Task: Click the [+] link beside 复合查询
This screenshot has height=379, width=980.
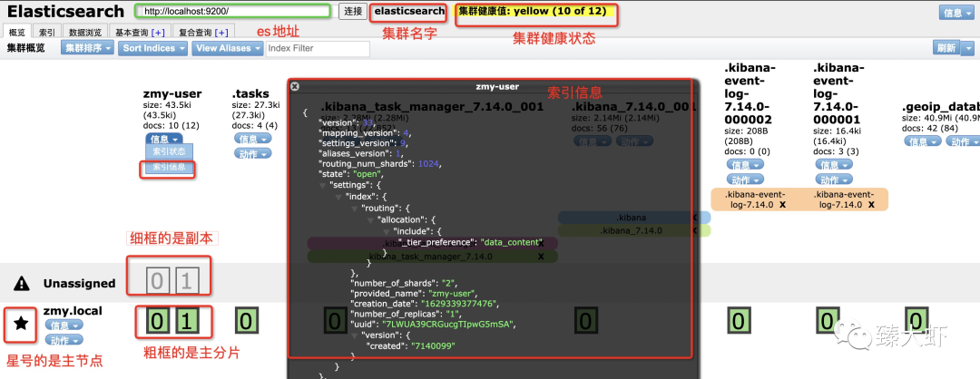Action: coord(221,32)
